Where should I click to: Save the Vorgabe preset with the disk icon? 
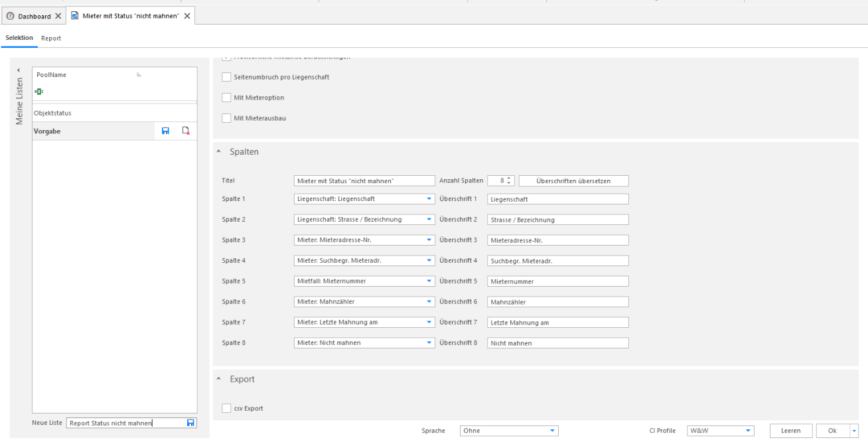pyautogui.click(x=166, y=131)
